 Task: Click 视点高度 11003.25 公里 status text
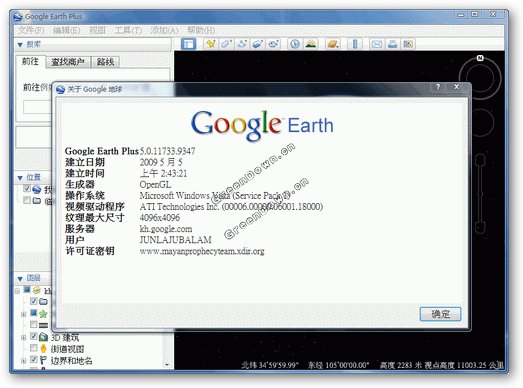(x=464, y=365)
